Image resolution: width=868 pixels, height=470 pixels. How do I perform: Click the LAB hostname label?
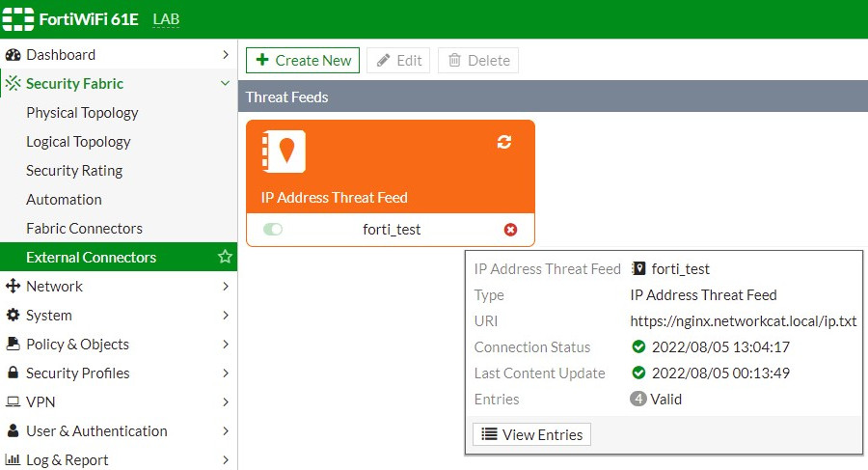[166, 19]
